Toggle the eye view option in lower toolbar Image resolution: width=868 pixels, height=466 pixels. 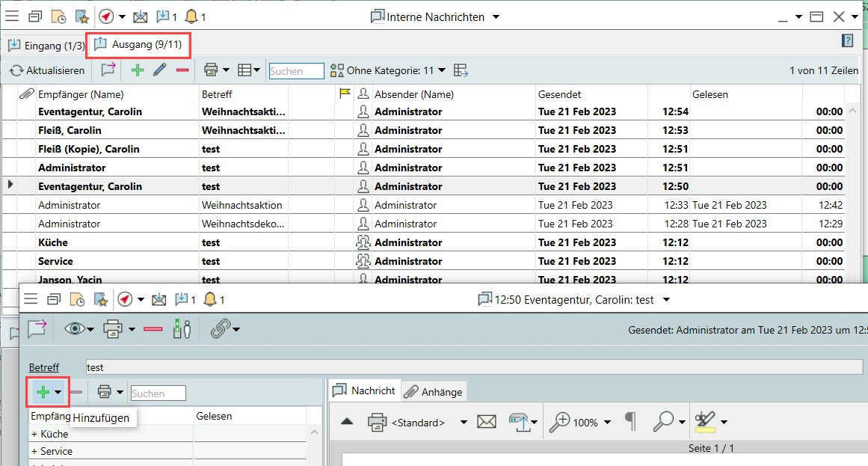point(74,329)
